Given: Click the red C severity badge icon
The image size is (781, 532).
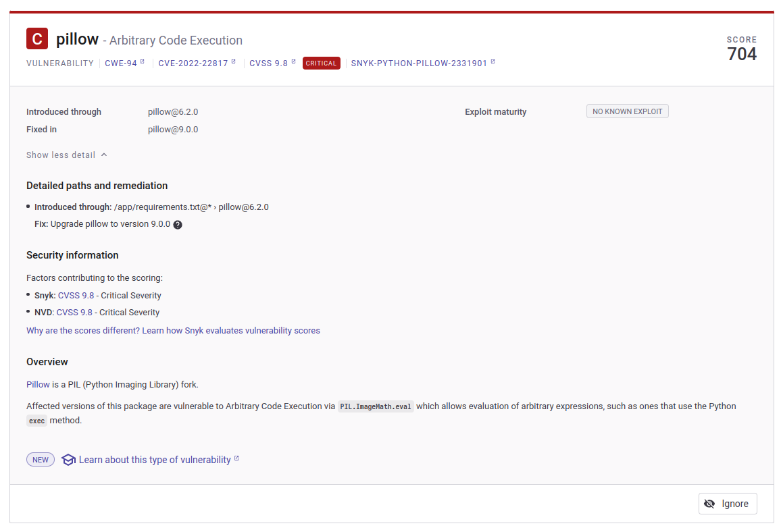Looking at the screenshot, I should pyautogui.click(x=37, y=38).
